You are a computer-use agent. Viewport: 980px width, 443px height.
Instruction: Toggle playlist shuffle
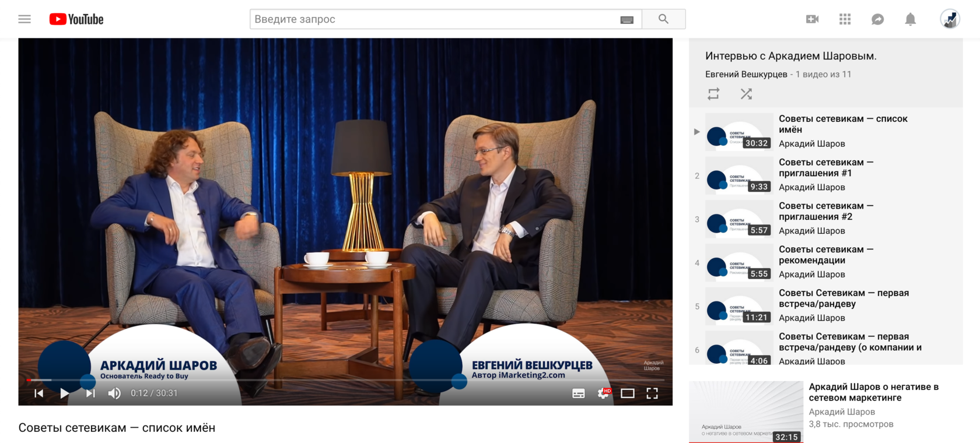(x=746, y=94)
